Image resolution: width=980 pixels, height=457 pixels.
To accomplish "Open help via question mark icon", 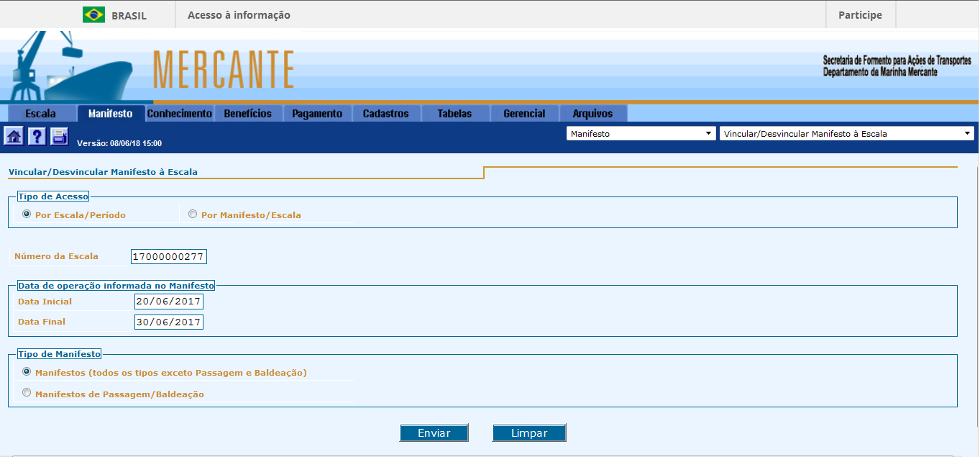I will 37,136.
